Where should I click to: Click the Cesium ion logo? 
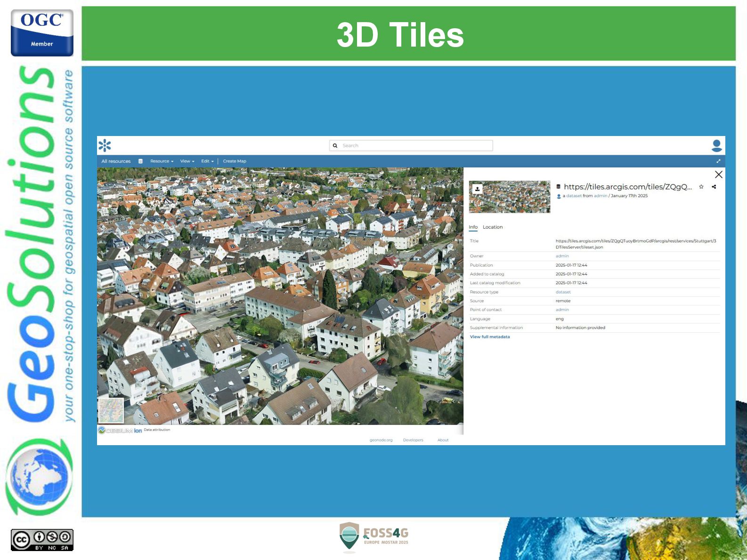click(120, 430)
